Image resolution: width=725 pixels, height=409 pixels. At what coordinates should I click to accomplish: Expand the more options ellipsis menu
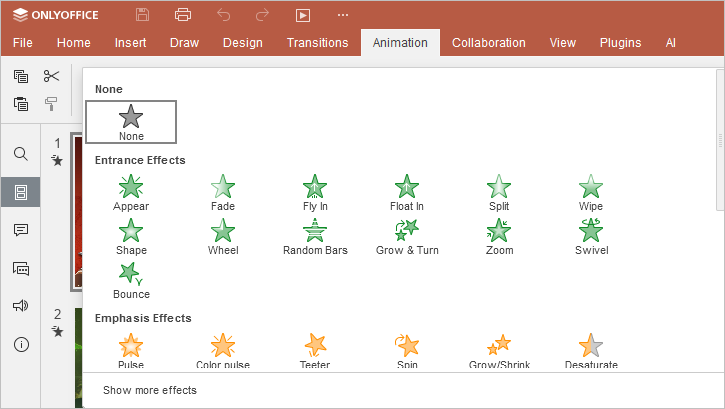click(343, 15)
